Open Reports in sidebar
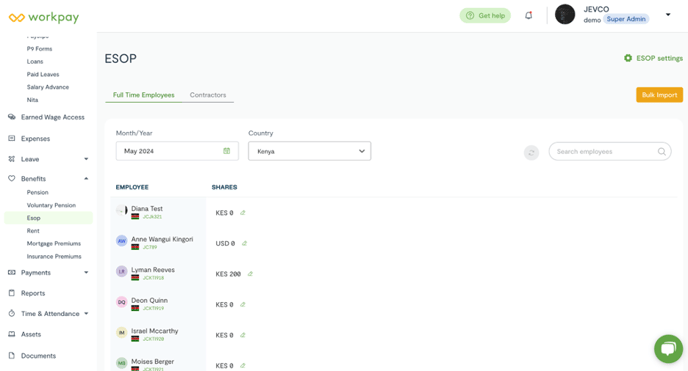The height and width of the screenshot is (371, 688). 33,293
